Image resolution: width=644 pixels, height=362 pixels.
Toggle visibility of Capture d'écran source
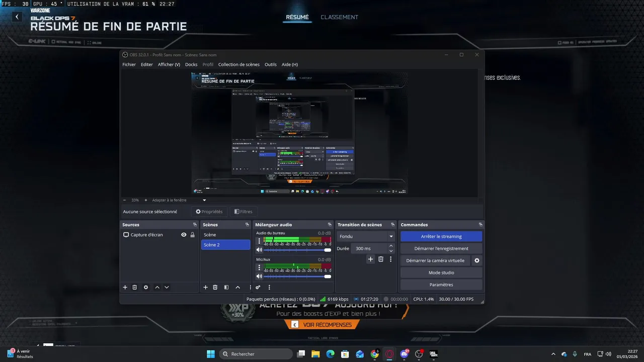pyautogui.click(x=184, y=235)
